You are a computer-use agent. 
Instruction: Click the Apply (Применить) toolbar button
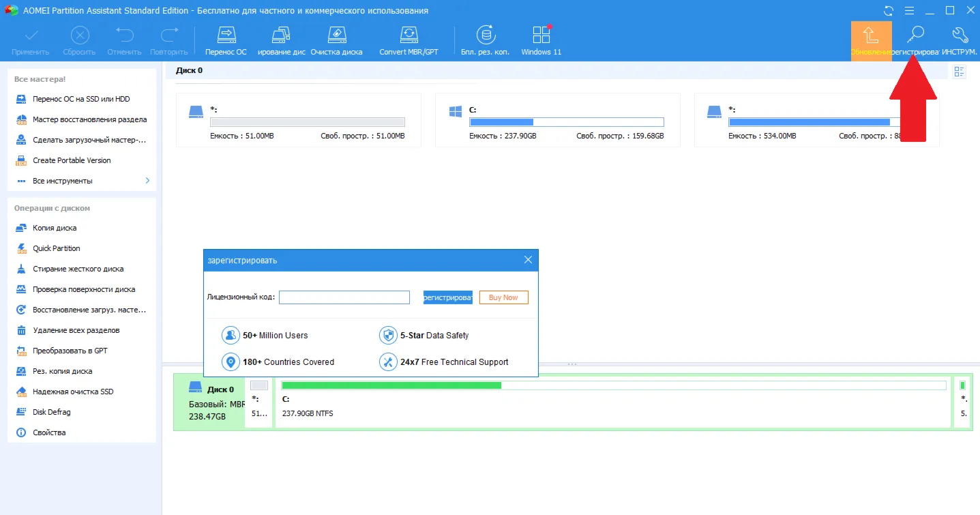point(30,41)
